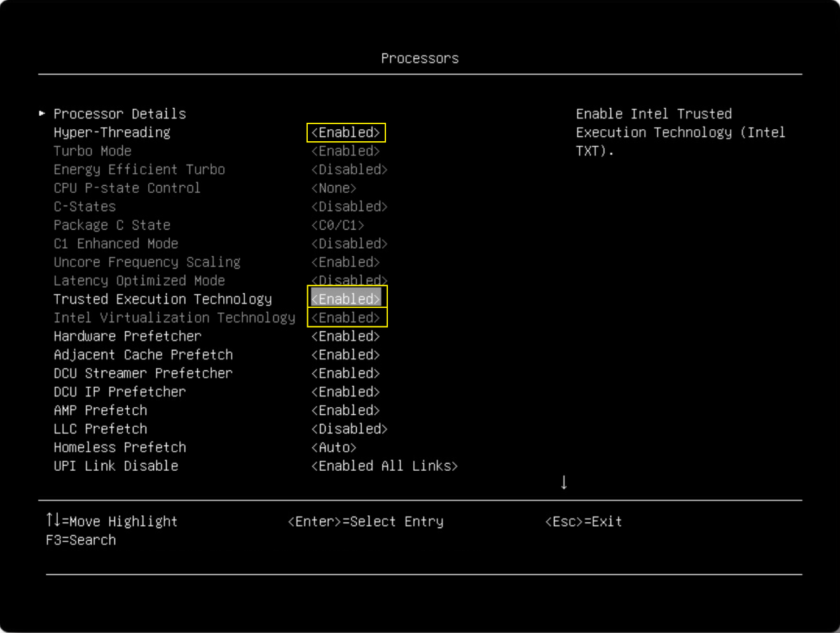
Task: Click the Esc=Exit hint
Action: [x=584, y=522]
